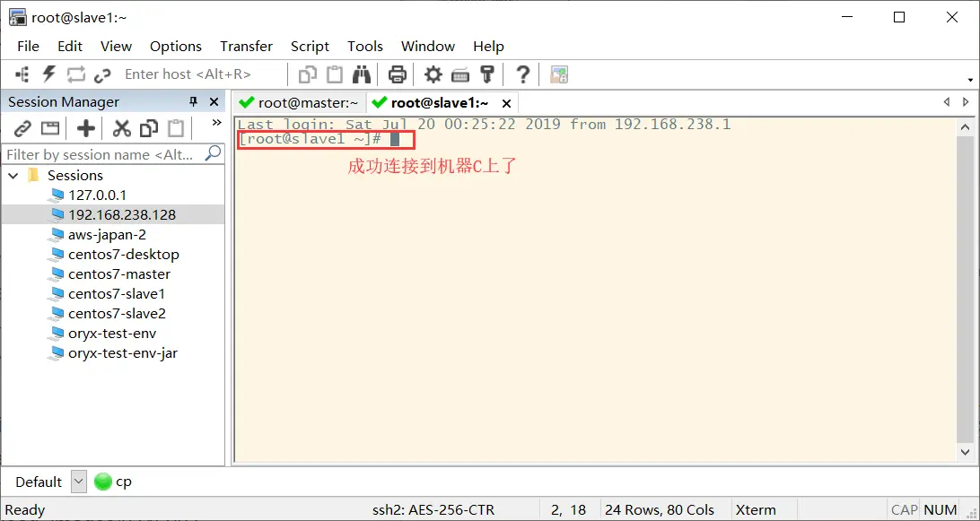Click the Print icon in the toolbar
The height and width of the screenshot is (521, 980).
398,74
